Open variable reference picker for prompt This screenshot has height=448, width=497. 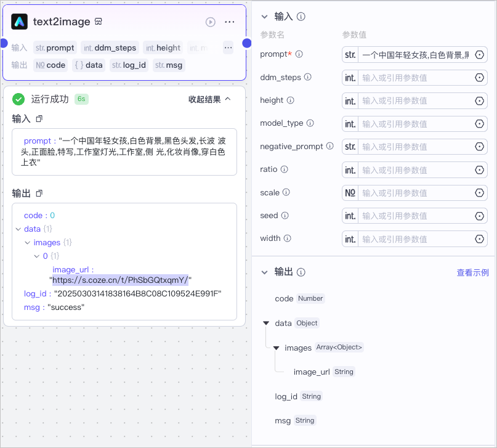(479, 55)
